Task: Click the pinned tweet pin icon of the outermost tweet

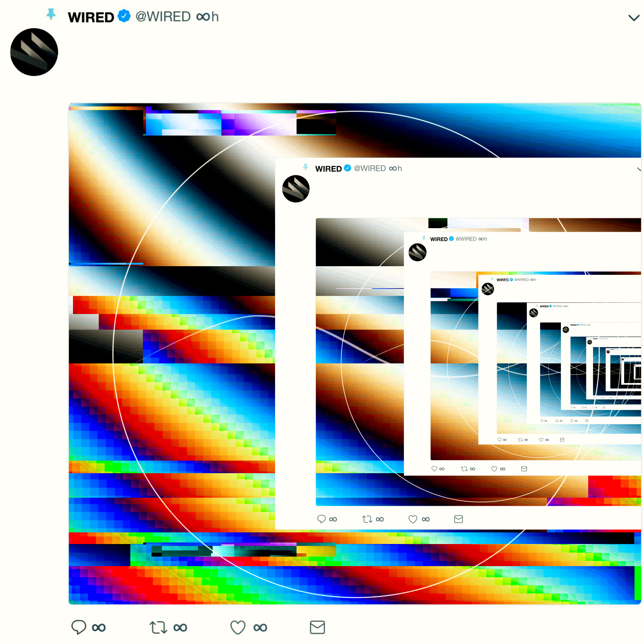Action: [51, 14]
